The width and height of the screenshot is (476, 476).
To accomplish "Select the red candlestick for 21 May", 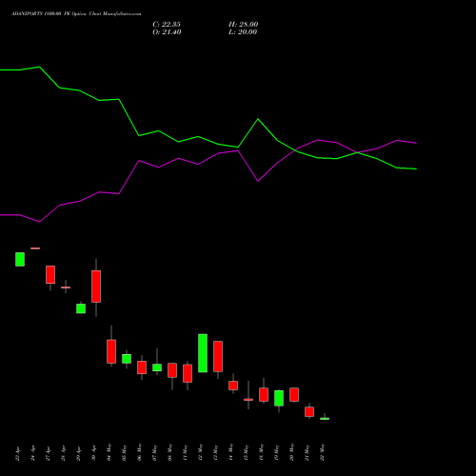I will pyautogui.click(x=309, y=412).
